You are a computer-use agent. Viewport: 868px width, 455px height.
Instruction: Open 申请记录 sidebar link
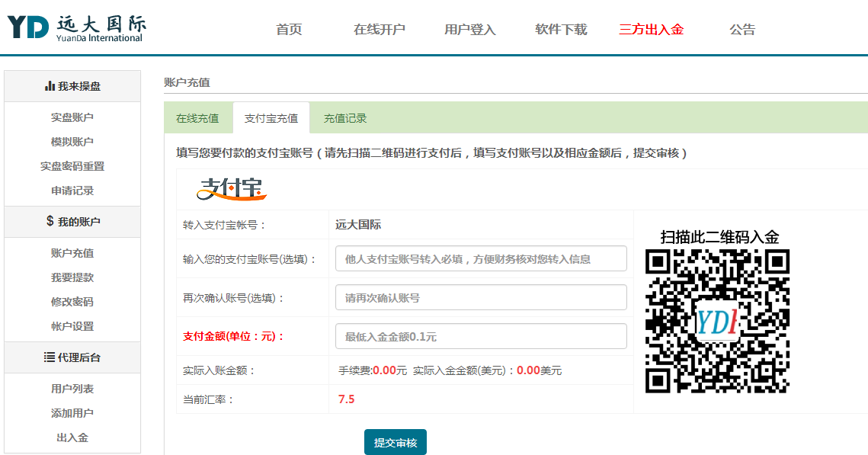[72, 191]
